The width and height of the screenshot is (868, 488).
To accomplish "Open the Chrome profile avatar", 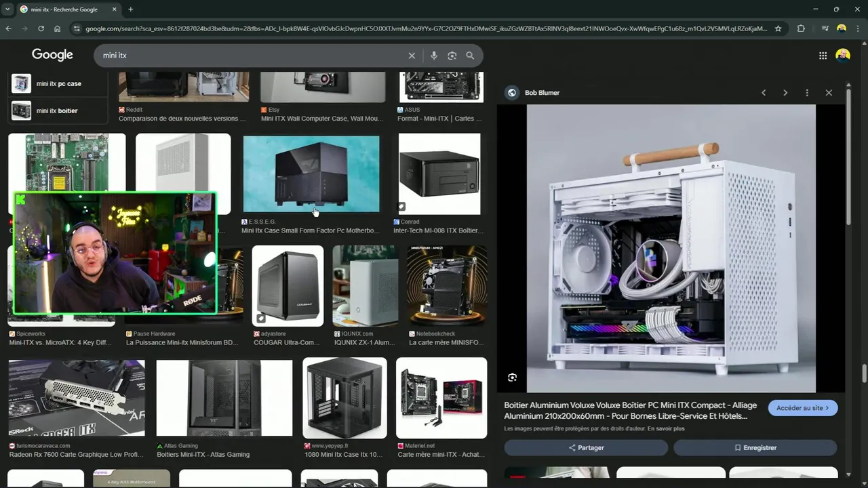I will 842,28.
